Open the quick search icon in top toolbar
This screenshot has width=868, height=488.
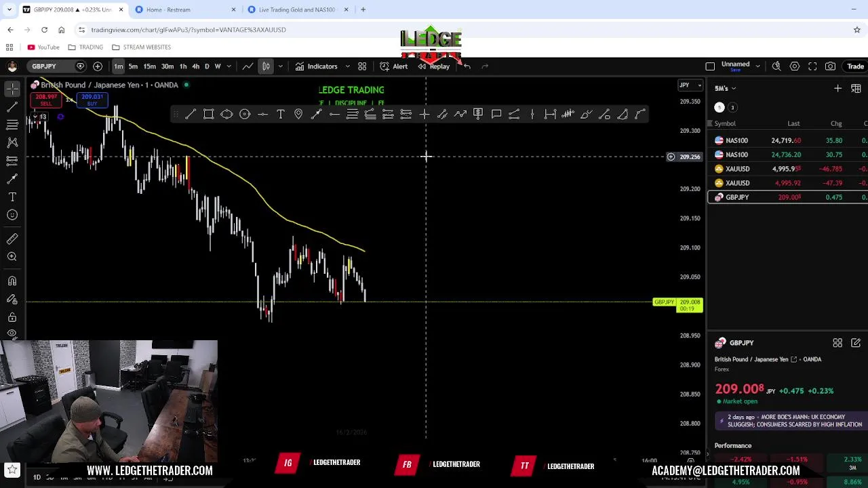pyautogui.click(x=776, y=66)
